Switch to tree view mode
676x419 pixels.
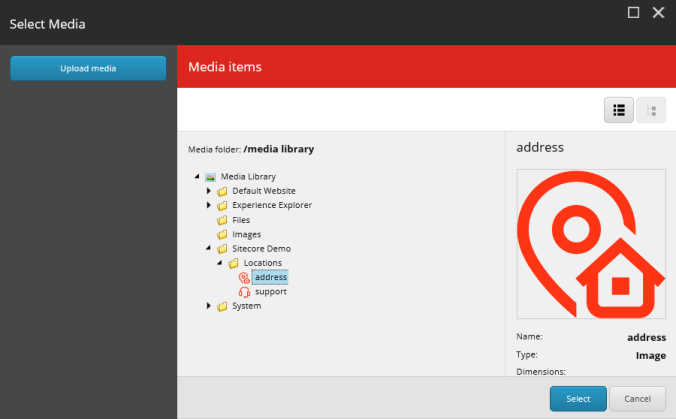651,110
